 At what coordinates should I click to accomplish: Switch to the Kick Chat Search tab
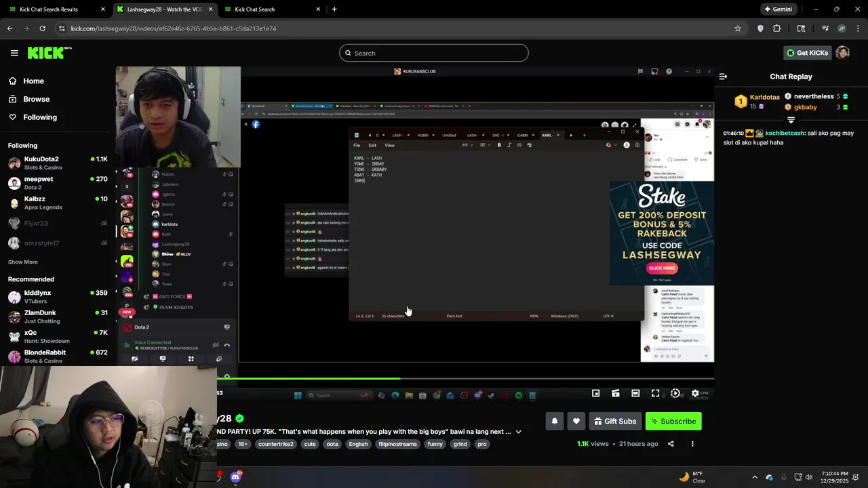[271, 9]
